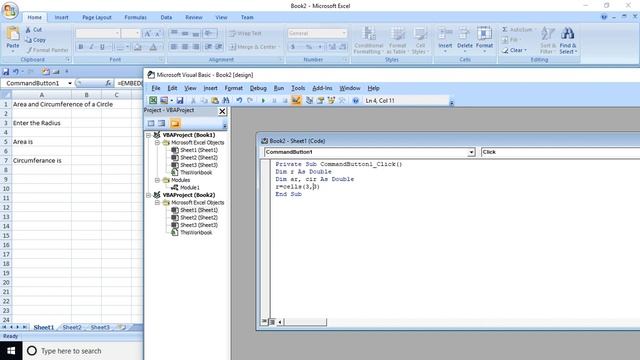This screenshot has height=360, width=640.
Task: Open font name dropdown in Excel ribbon
Action: click(x=117, y=33)
